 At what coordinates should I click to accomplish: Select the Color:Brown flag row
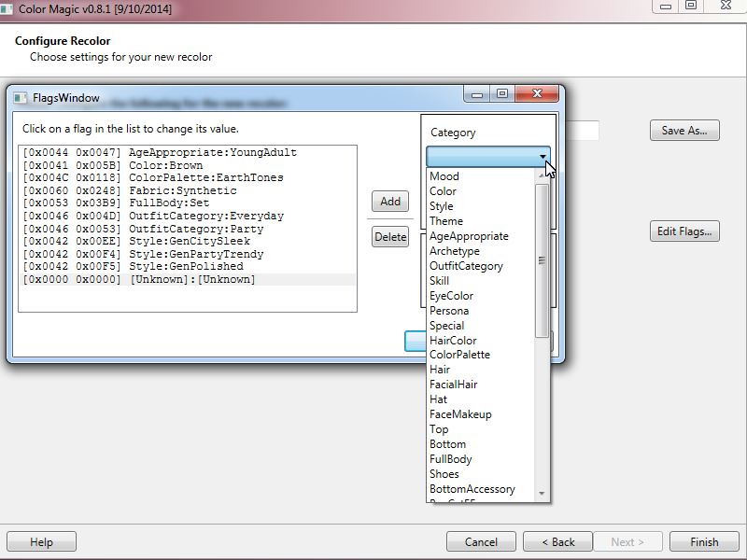188,165
